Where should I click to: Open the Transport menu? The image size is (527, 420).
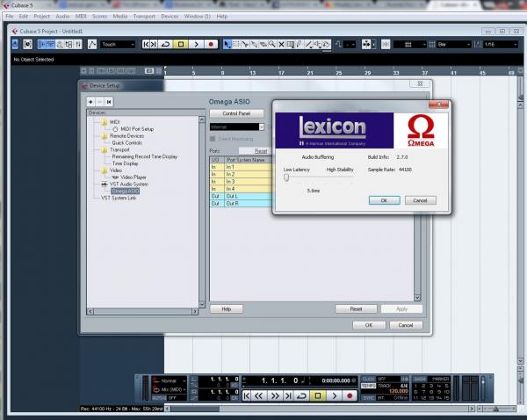point(142,16)
